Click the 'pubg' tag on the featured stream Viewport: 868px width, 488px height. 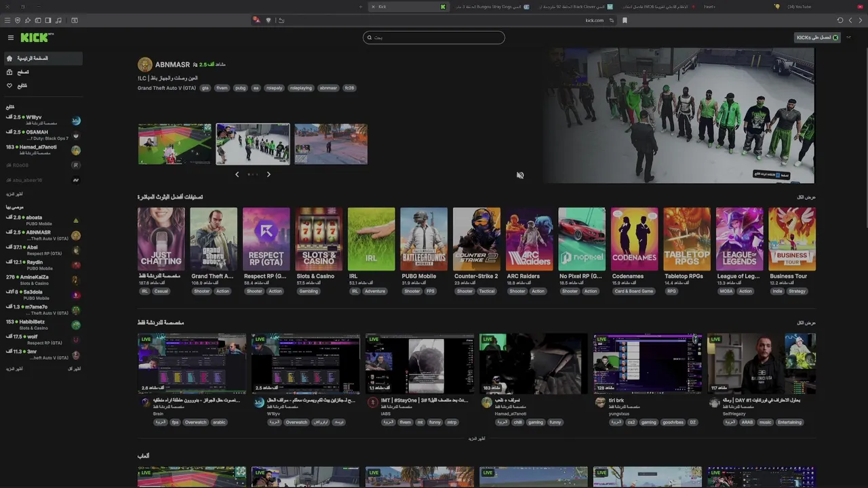pyautogui.click(x=240, y=88)
